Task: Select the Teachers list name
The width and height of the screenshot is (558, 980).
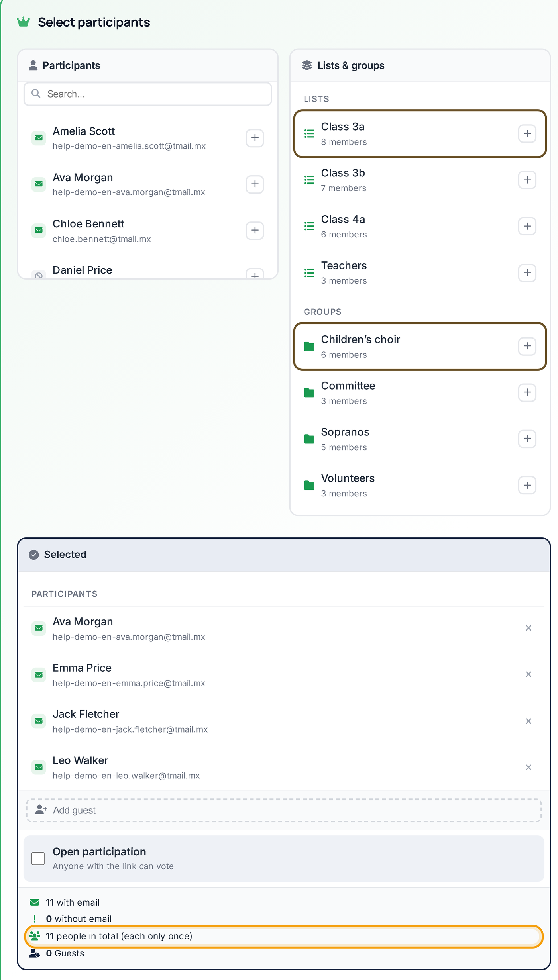Action: click(344, 265)
